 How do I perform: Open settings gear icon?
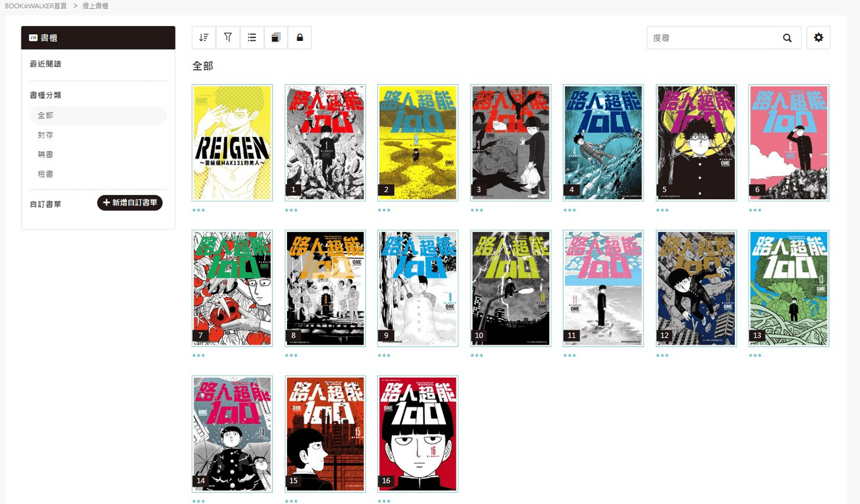(x=818, y=38)
